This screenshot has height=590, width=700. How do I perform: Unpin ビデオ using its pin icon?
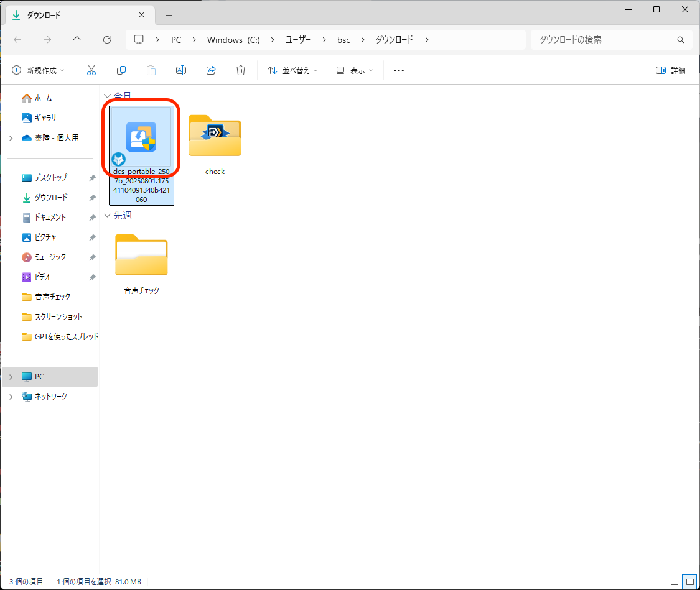coord(93,277)
